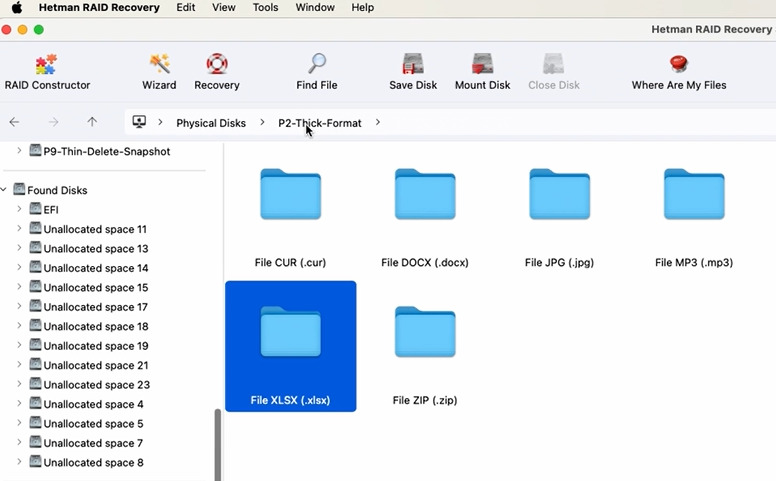Click the Found Disks drive icon
776x481 pixels.
coord(19,190)
